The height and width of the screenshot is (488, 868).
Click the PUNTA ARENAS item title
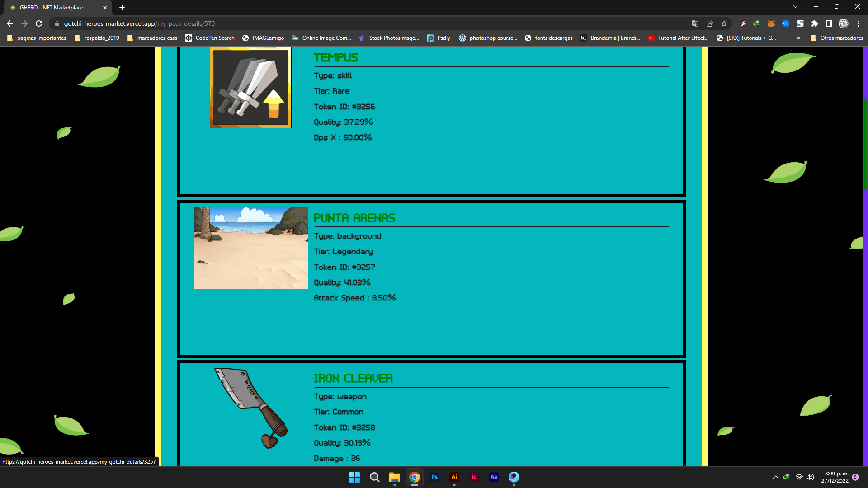click(x=354, y=218)
